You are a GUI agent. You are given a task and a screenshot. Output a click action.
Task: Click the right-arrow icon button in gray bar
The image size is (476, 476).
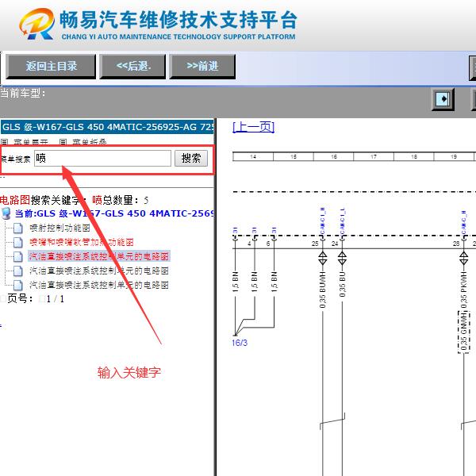pos(443,99)
